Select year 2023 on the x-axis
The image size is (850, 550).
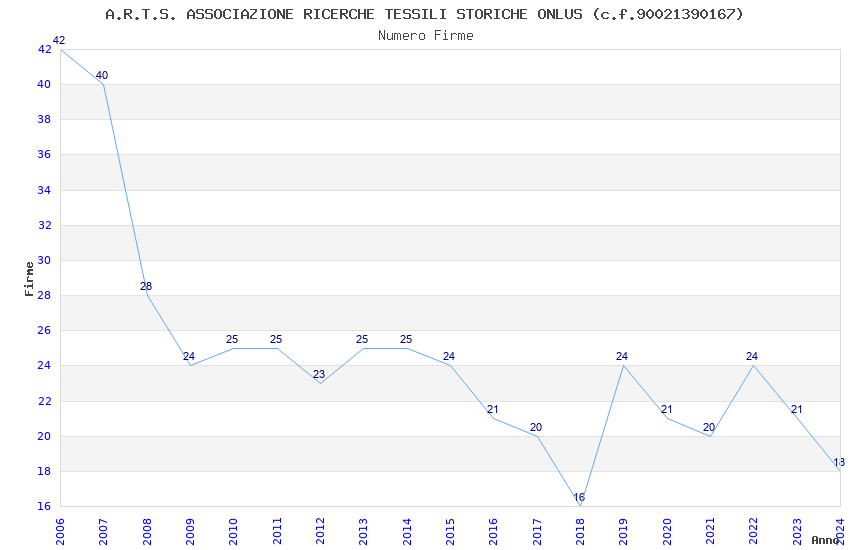click(797, 528)
